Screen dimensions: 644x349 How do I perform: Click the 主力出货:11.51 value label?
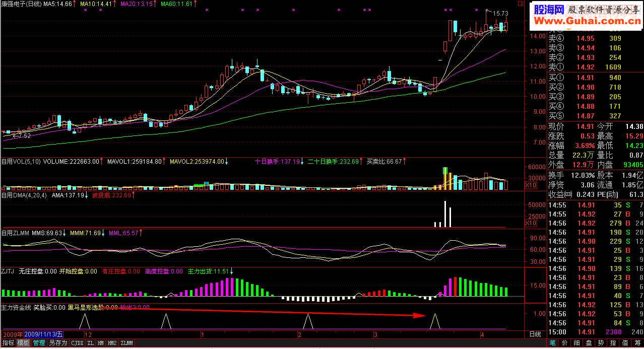coord(209,271)
